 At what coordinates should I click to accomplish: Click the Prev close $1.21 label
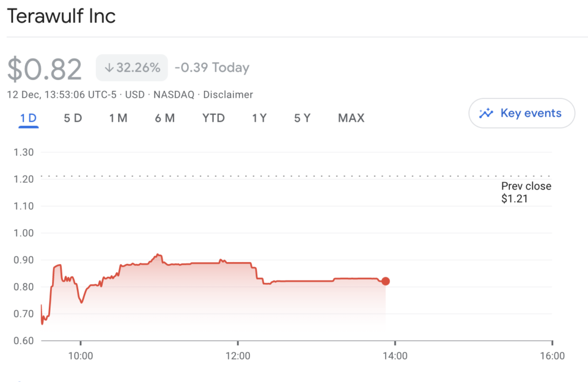[x=526, y=192]
